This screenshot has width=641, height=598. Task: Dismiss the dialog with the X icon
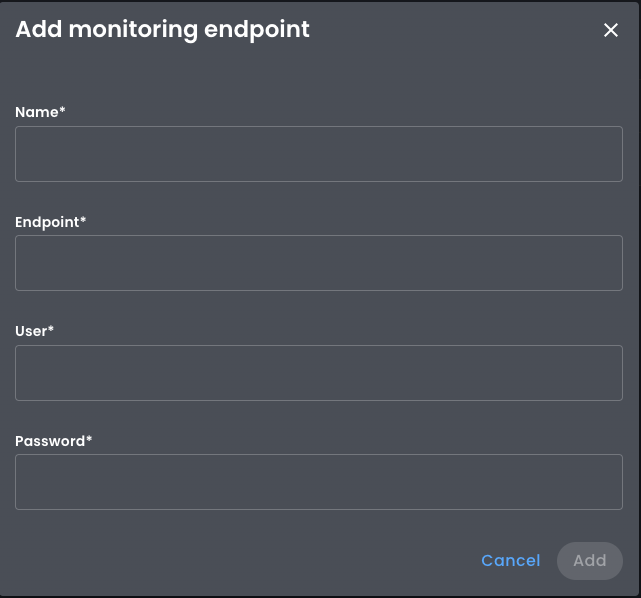pyautogui.click(x=611, y=31)
